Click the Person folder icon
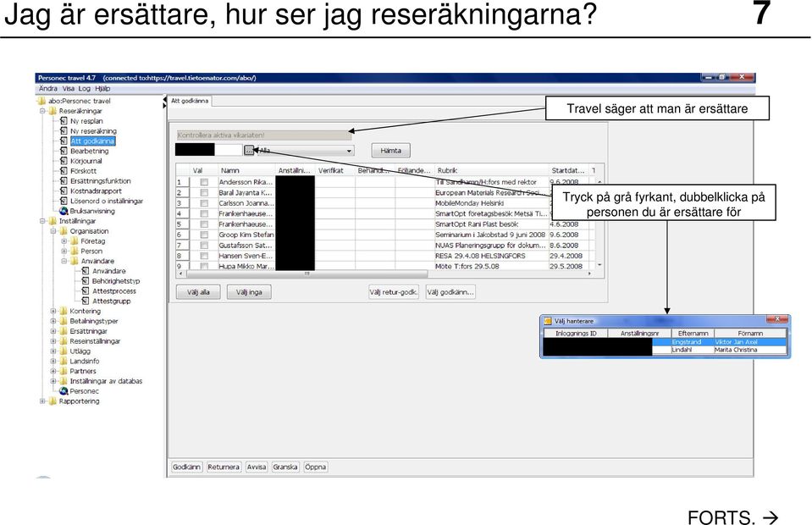The height and width of the screenshot is (525, 812). pyautogui.click(x=75, y=251)
